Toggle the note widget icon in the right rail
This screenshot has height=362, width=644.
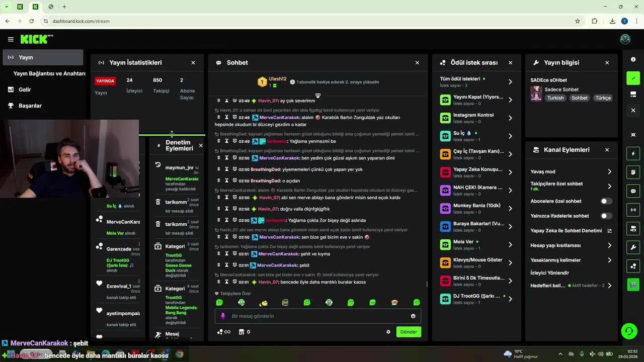click(633, 172)
